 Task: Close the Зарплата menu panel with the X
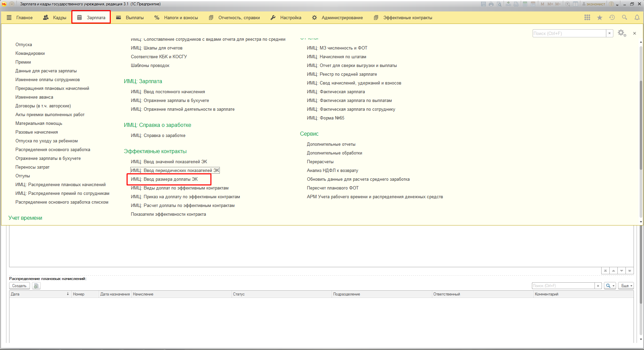(x=635, y=33)
